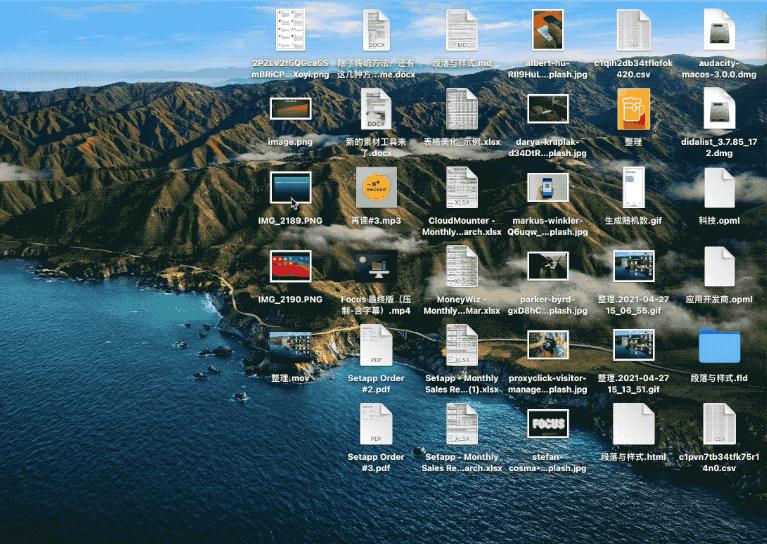Select the 整理 app icon
Image resolution: width=767 pixels, height=544 pixels.
(633, 108)
